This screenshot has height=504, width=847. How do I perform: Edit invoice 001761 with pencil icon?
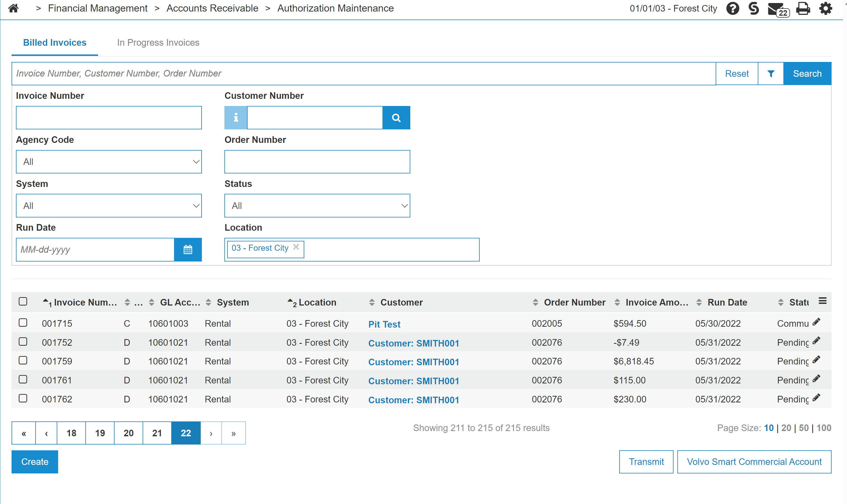[x=816, y=379]
